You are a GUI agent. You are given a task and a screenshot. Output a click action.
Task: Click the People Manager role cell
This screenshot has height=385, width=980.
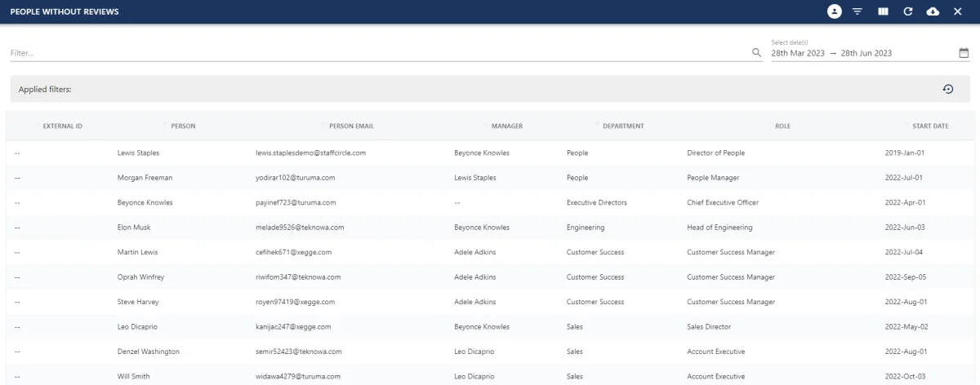click(x=713, y=177)
